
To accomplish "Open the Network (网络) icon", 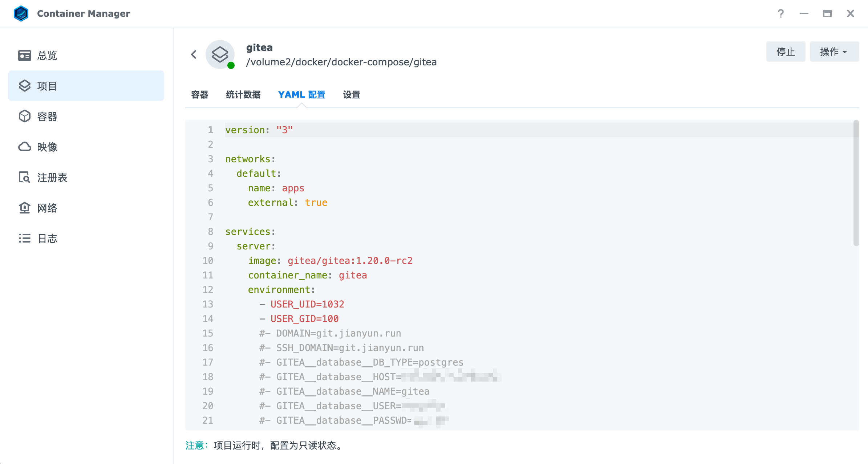I will click(x=25, y=208).
